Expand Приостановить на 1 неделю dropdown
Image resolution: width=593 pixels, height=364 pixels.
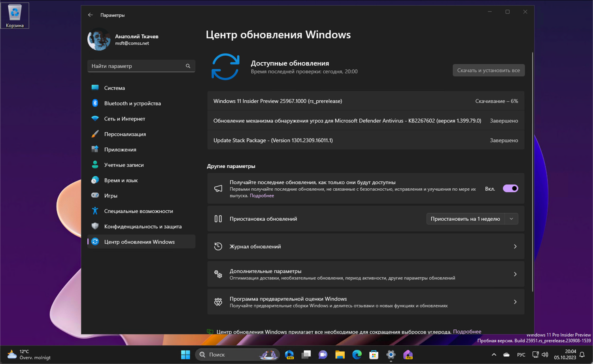(x=511, y=218)
